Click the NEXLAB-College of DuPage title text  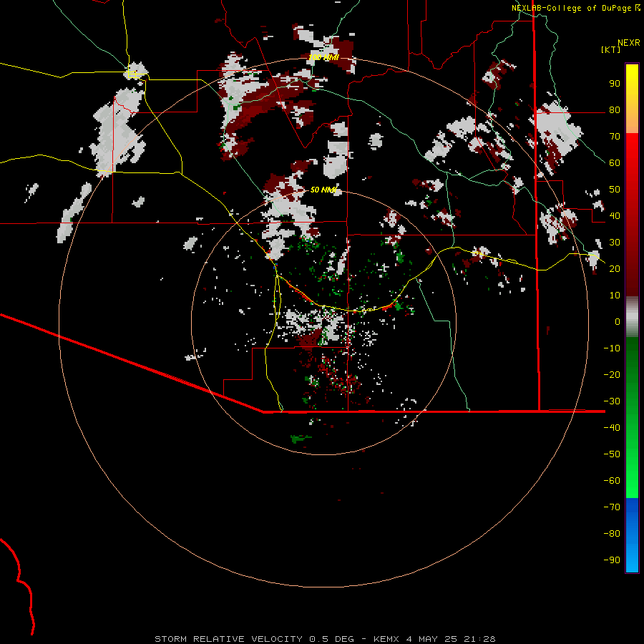(571, 8)
